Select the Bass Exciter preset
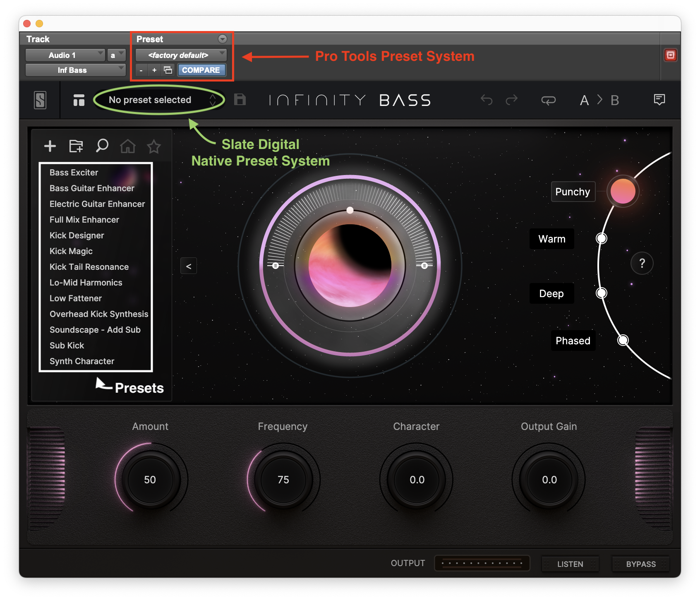 [x=74, y=173]
